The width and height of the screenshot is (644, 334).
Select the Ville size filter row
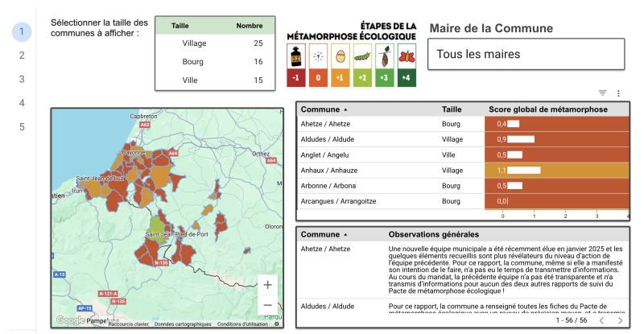pyautogui.click(x=214, y=80)
